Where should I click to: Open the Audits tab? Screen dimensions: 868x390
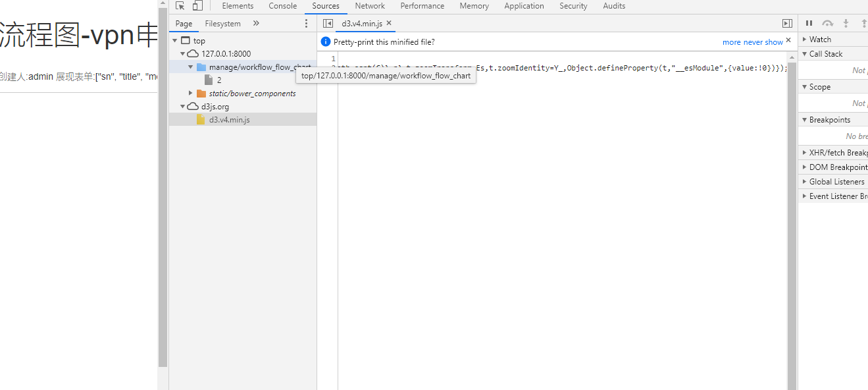pyautogui.click(x=614, y=6)
